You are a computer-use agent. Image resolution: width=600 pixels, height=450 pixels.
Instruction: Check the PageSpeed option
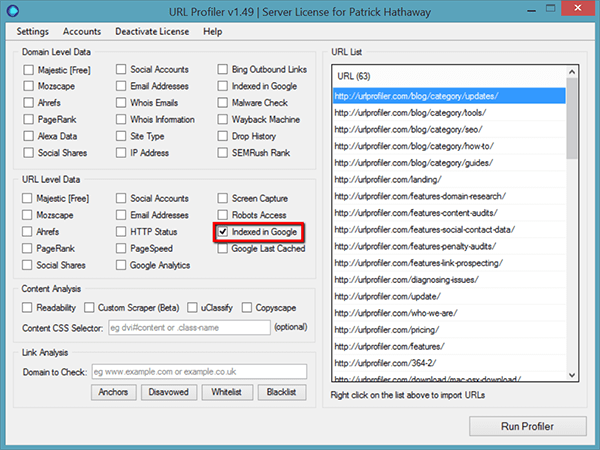pos(121,248)
